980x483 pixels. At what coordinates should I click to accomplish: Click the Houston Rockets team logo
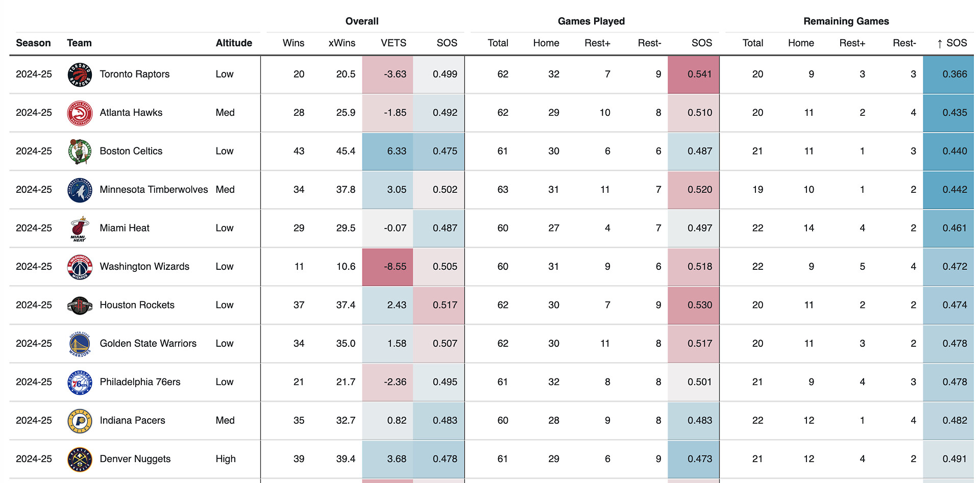coord(80,305)
